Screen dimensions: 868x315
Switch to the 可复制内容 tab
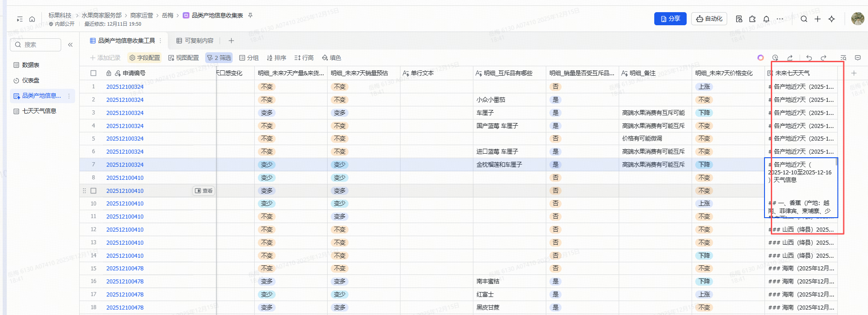[x=195, y=41]
